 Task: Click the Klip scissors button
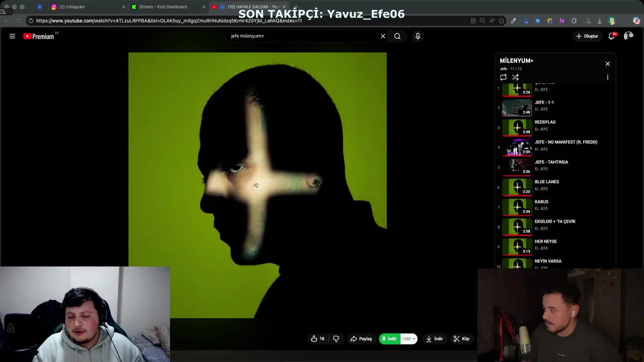tap(461, 339)
